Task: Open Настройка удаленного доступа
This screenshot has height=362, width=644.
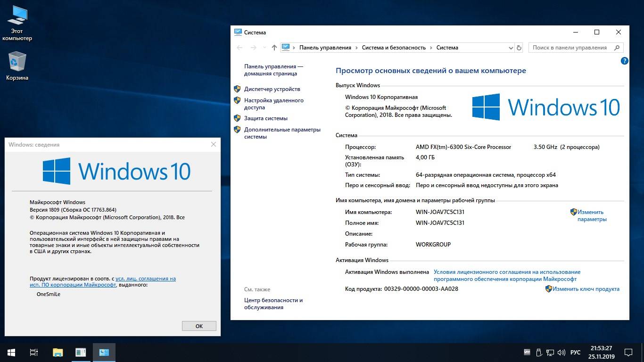Action: (274, 104)
